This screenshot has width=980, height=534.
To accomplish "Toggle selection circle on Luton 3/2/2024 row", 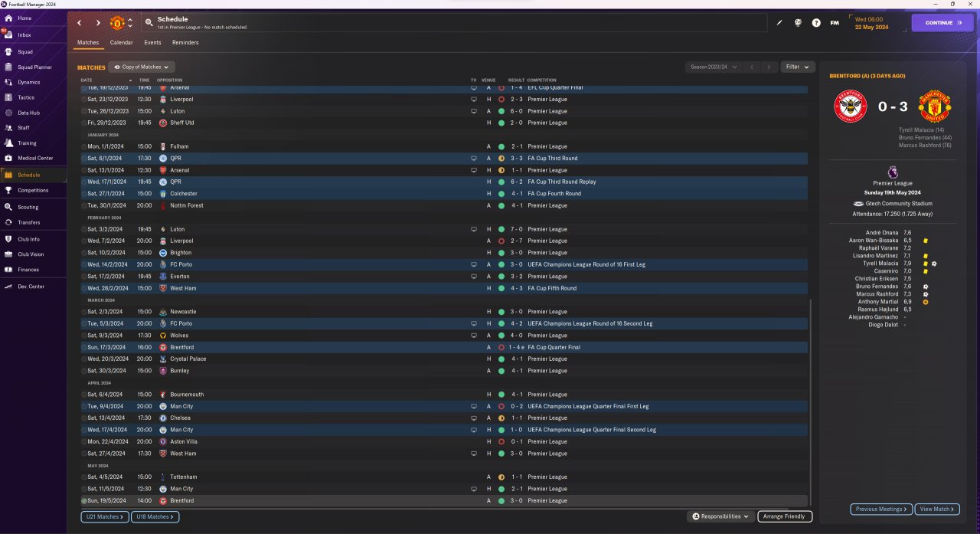I will (84, 229).
